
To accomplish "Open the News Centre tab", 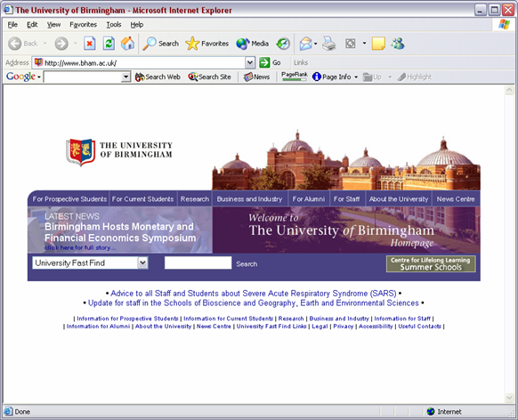I will tap(456, 198).
